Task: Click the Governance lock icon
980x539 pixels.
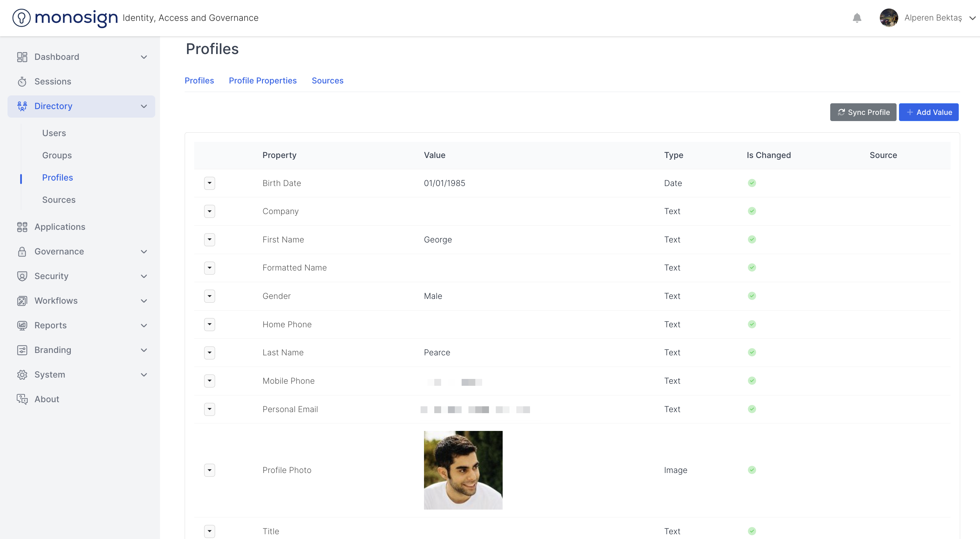Action: tap(22, 251)
